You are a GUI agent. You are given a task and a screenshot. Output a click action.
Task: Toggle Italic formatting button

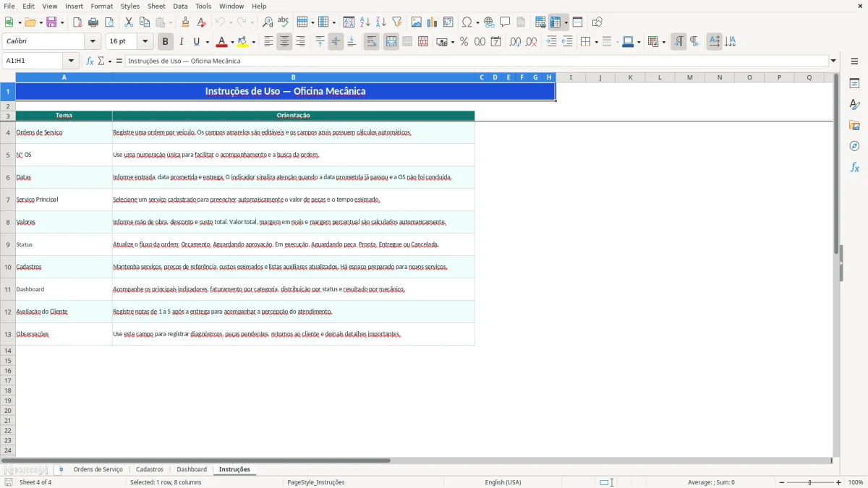coord(181,42)
